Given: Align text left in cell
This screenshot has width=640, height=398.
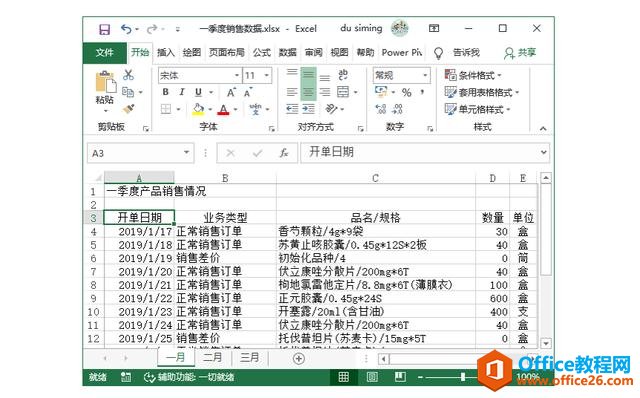Looking at the screenshot, I should [292, 92].
